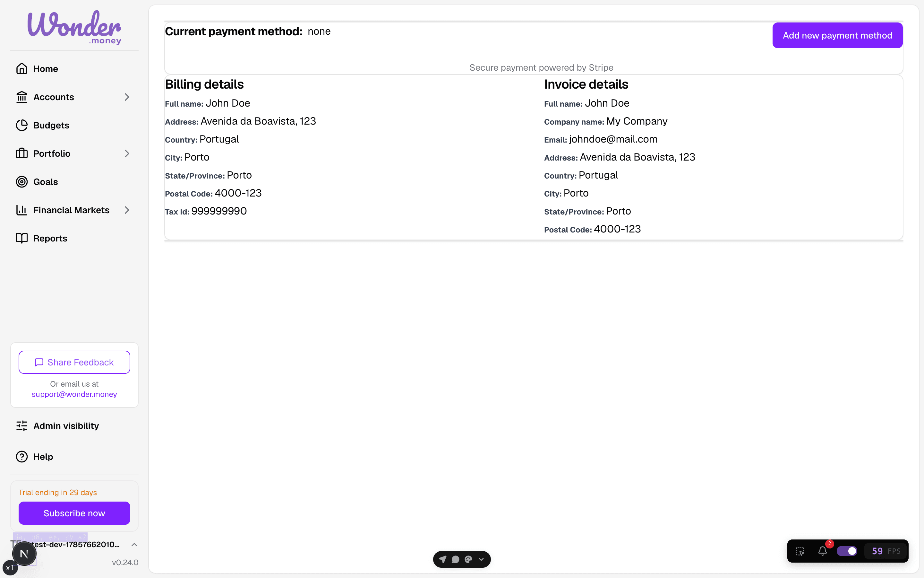
Task: Click the Wonder.money logo
Action: point(74,28)
